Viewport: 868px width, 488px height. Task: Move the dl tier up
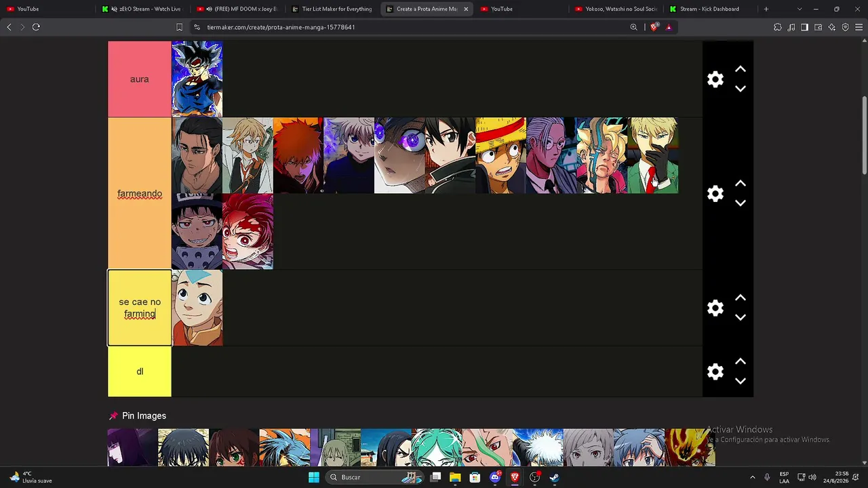(741, 362)
